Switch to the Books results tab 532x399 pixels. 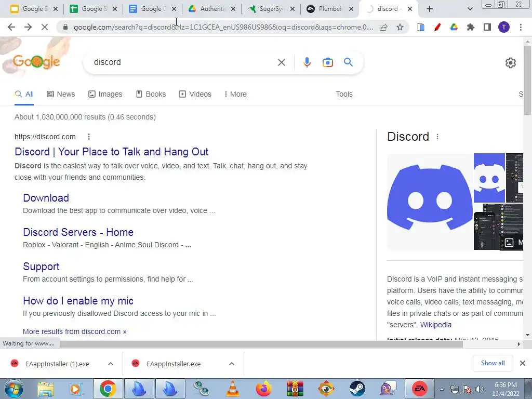point(151,94)
